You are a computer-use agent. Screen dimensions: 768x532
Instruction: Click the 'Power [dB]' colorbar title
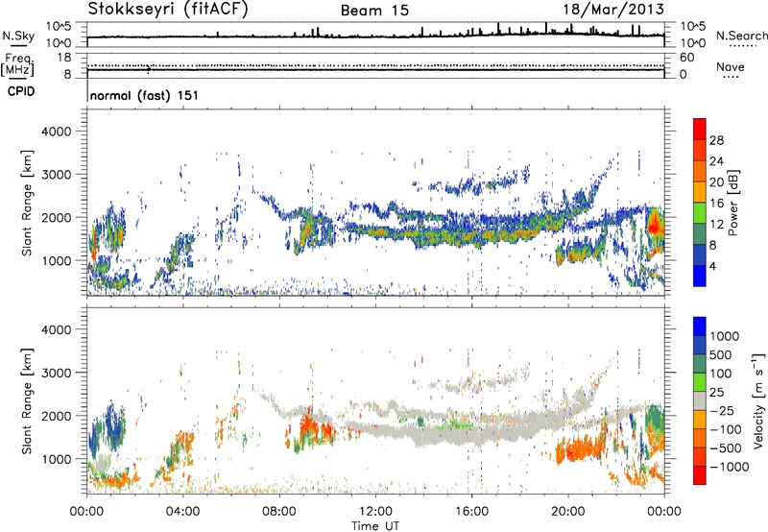pos(732,203)
